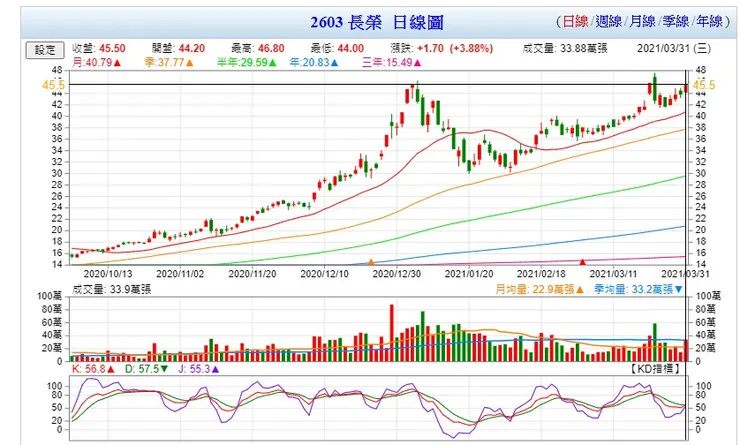
Task: Click the red triangle marker near 2021/03/11
Action: [582, 262]
